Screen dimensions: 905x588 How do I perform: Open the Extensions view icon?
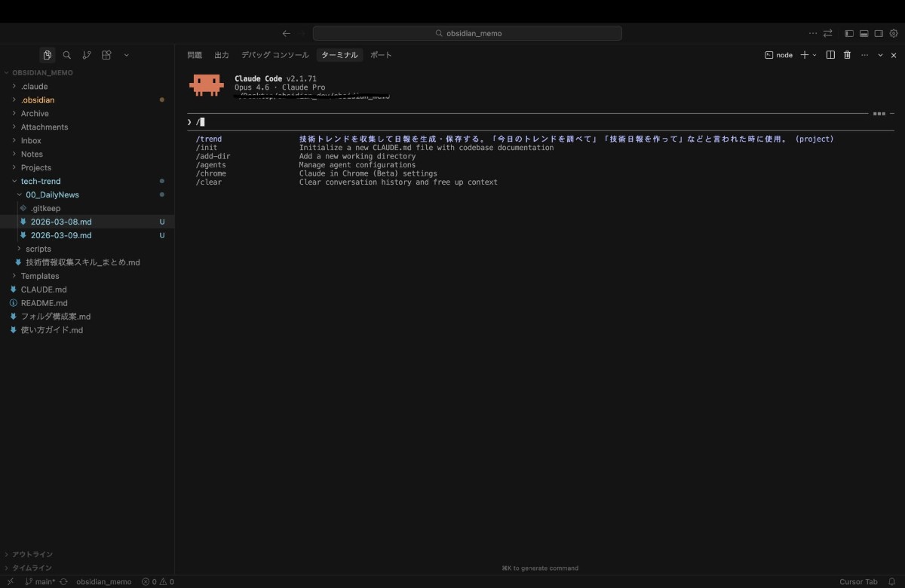[x=106, y=55]
